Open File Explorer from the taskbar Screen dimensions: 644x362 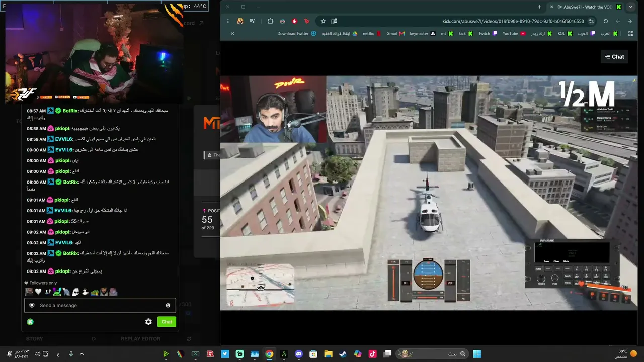coord(328,354)
